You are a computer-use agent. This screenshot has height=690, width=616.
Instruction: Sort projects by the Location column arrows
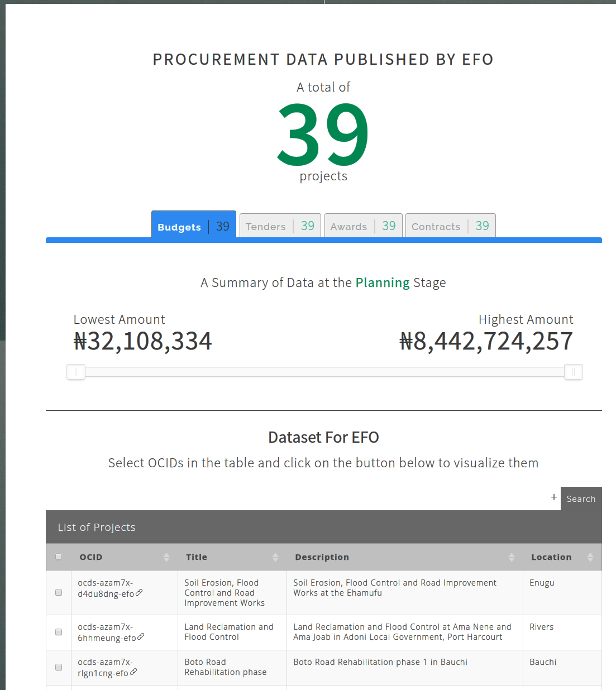(590, 557)
